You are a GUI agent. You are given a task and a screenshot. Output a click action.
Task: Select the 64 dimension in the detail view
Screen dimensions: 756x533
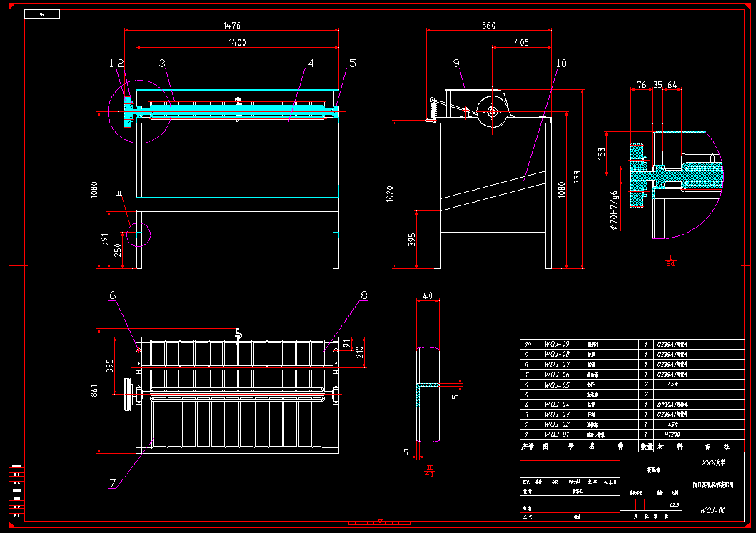point(672,84)
